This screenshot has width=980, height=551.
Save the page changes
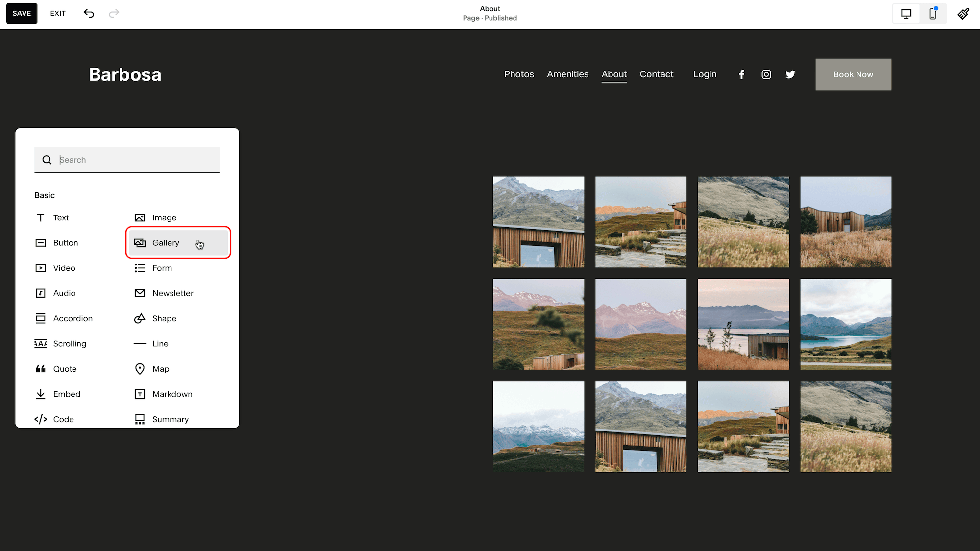coord(22,13)
